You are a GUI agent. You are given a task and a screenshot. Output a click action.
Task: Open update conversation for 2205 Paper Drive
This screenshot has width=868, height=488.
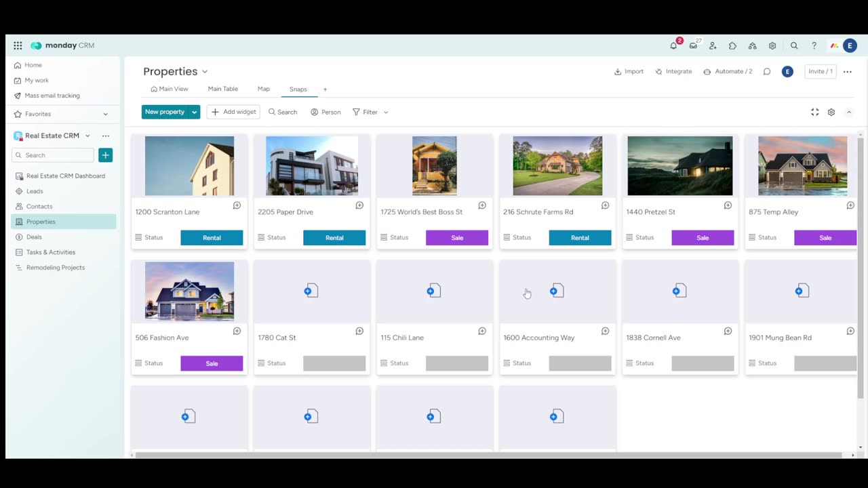[359, 205]
